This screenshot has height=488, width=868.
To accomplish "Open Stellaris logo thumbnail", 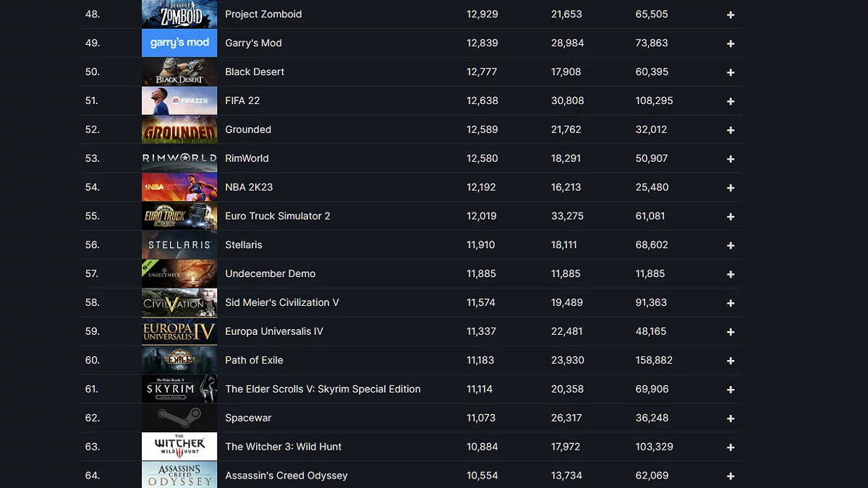I will tap(179, 245).
